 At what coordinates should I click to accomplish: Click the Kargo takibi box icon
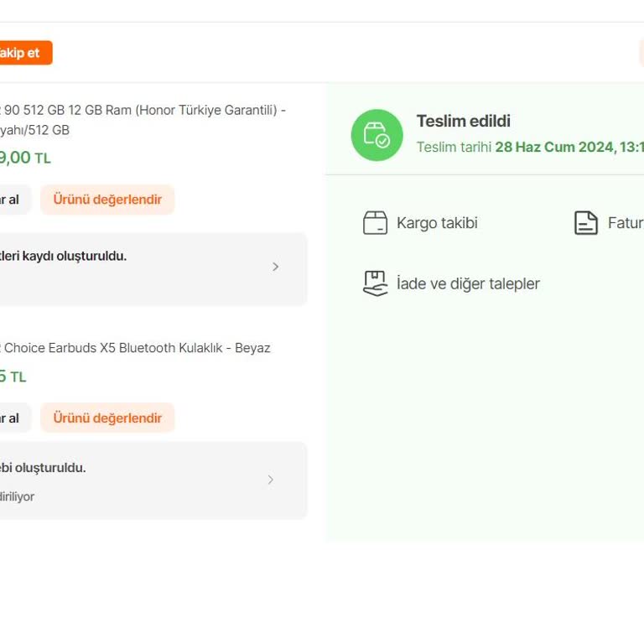point(375,223)
